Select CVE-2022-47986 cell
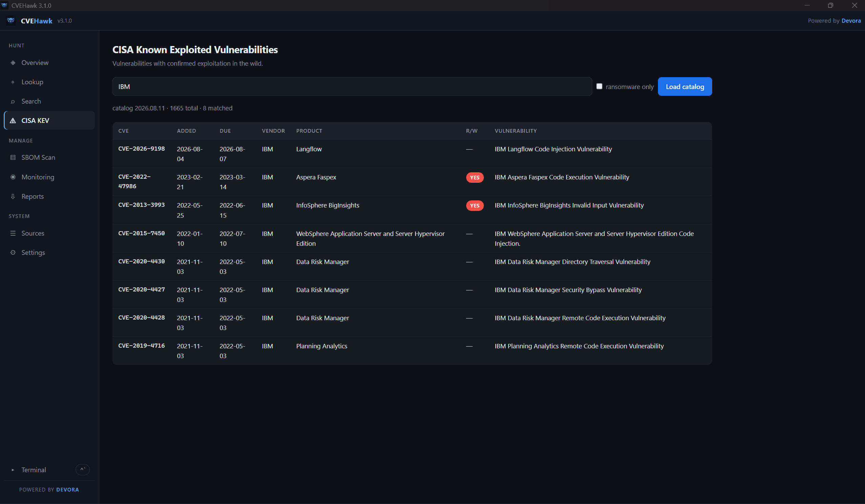The height and width of the screenshot is (504, 865). point(135,181)
